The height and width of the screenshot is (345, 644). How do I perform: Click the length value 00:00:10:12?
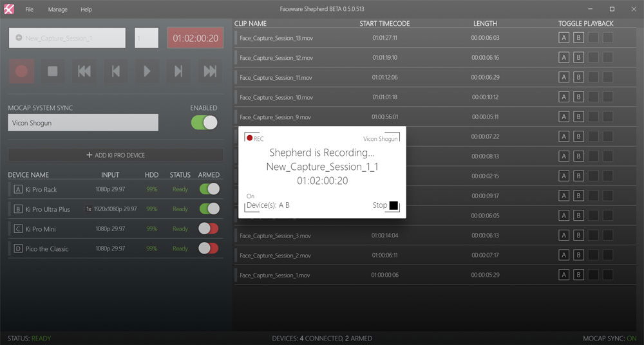point(485,97)
